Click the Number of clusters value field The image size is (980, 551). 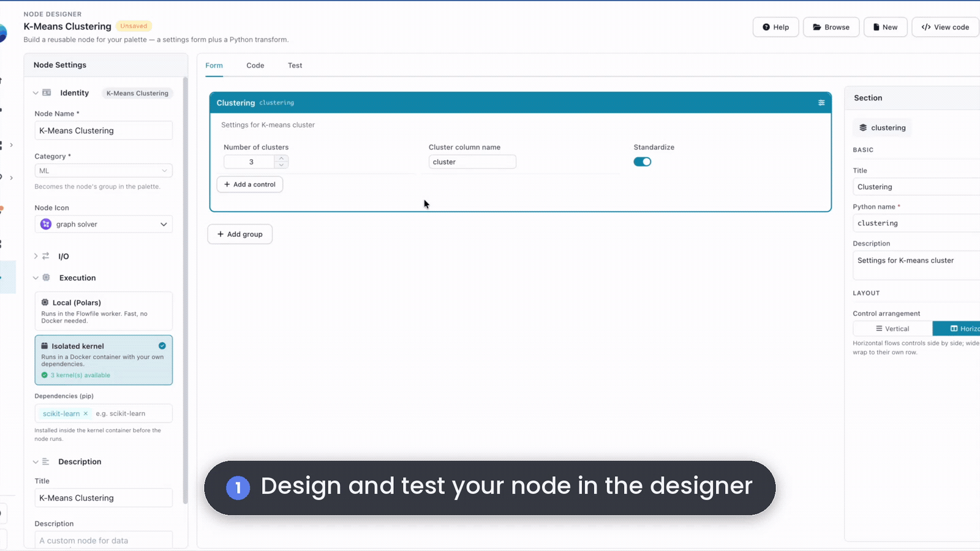pos(251,162)
